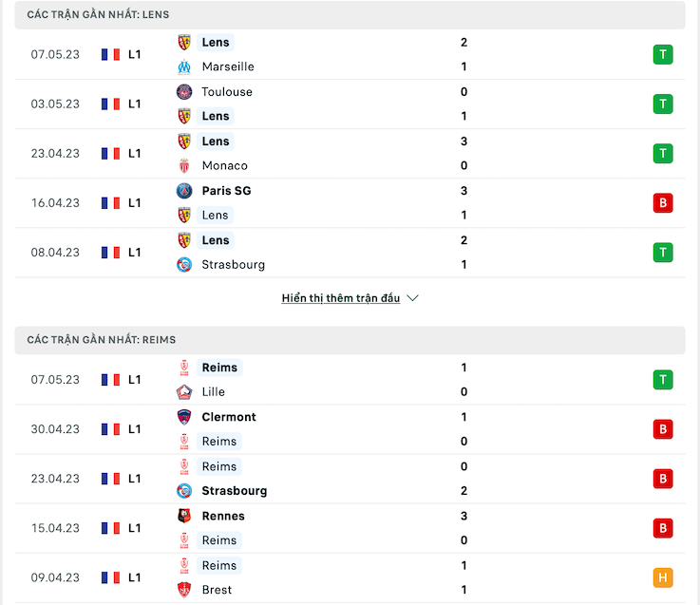Click the Toulouse club crest
700x605 pixels.
tap(184, 92)
